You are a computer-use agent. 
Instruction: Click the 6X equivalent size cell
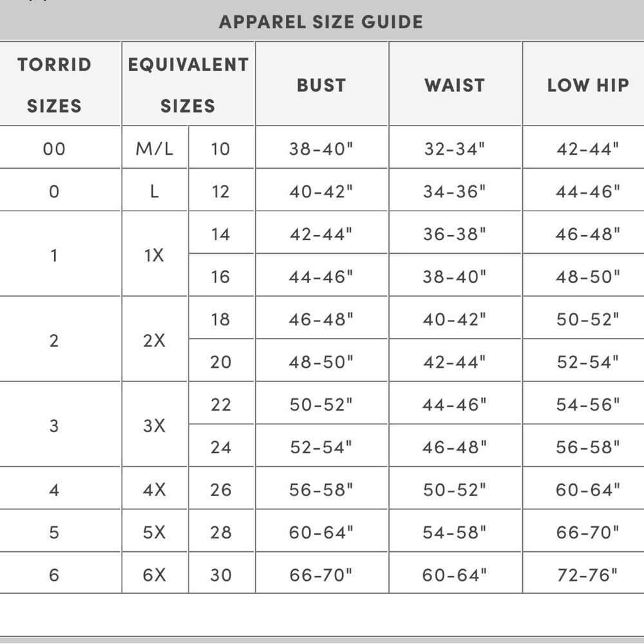point(155,573)
